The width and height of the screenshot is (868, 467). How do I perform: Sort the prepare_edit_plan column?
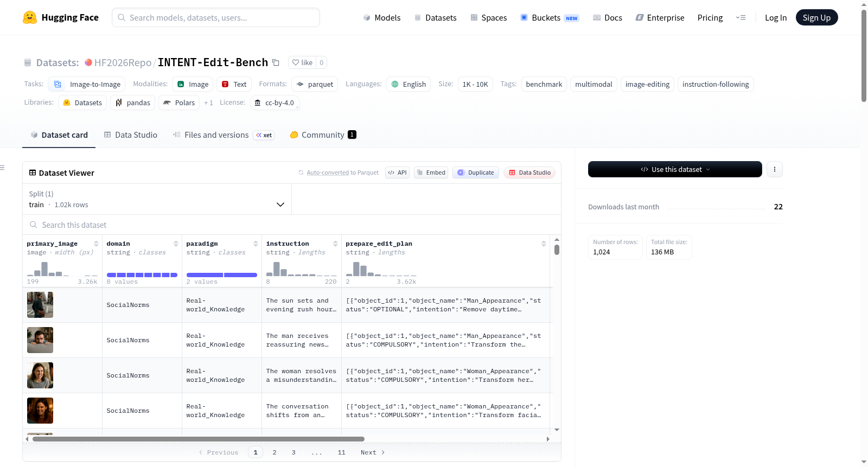[x=544, y=244]
